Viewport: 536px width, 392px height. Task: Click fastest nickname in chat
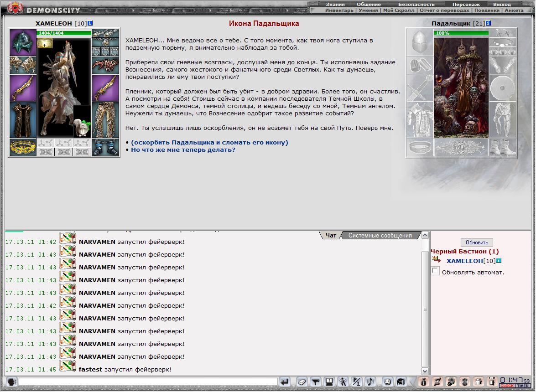[x=91, y=370]
